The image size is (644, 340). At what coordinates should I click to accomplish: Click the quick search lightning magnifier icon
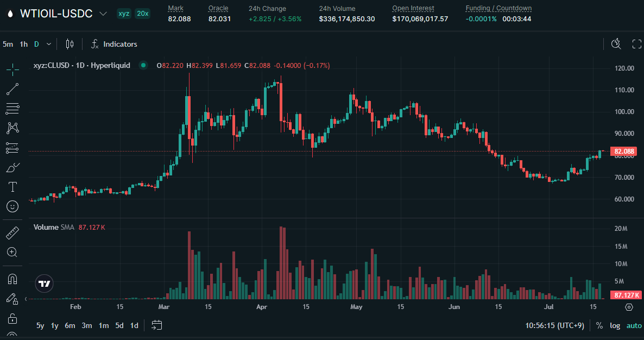tap(616, 44)
